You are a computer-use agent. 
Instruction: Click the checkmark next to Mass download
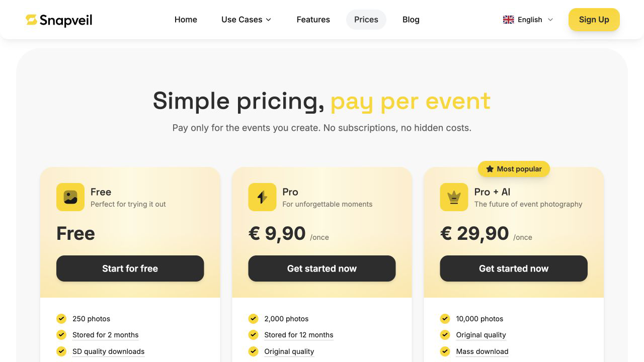point(445,351)
